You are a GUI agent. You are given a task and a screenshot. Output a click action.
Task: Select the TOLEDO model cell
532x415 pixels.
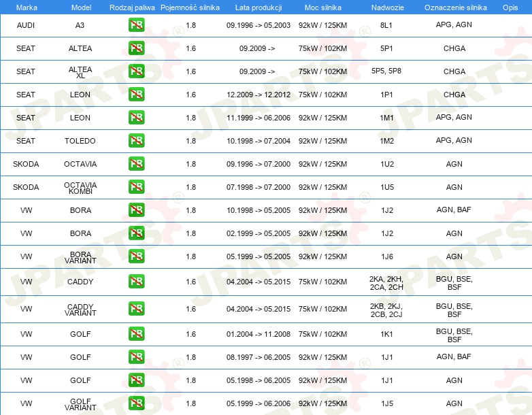tap(80, 141)
